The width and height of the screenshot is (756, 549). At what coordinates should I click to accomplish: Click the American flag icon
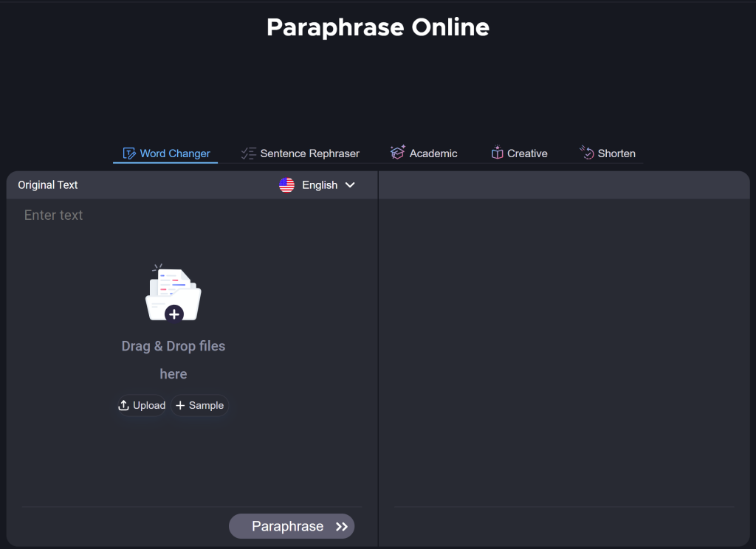(x=286, y=184)
